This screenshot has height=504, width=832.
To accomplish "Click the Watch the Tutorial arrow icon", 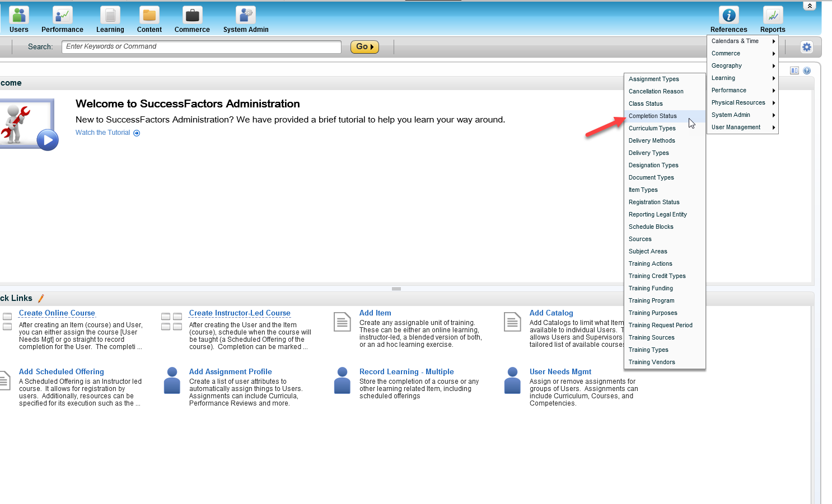I will tap(137, 133).
